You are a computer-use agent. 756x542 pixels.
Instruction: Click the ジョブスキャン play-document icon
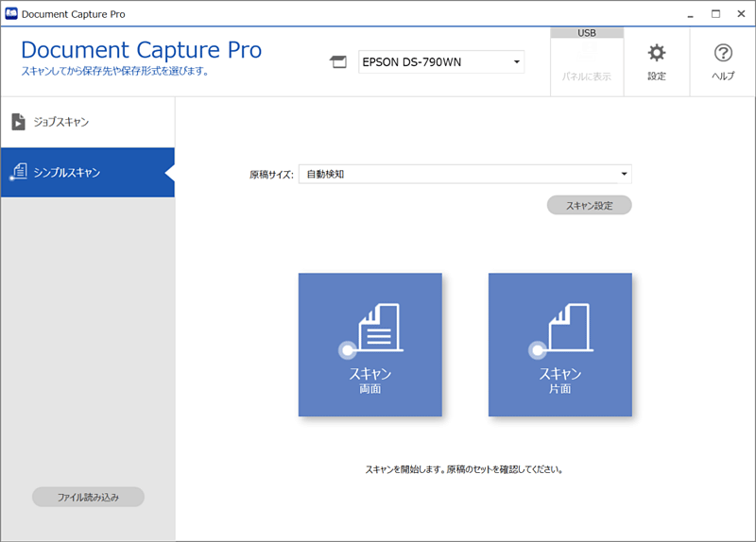18,122
